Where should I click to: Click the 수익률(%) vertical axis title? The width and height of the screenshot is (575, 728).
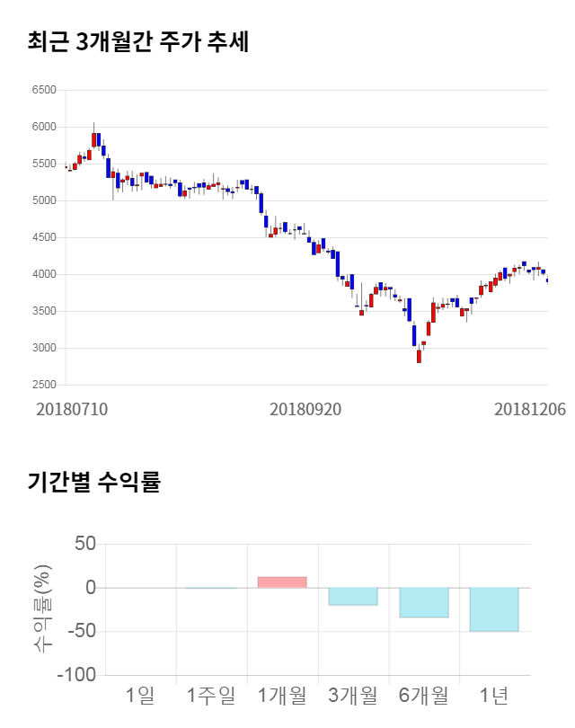[x=42, y=608]
